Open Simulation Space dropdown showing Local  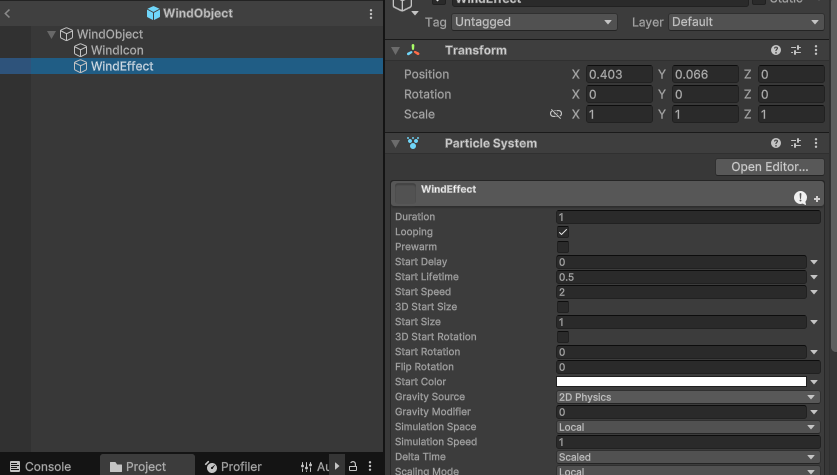pyautogui.click(x=688, y=427)
